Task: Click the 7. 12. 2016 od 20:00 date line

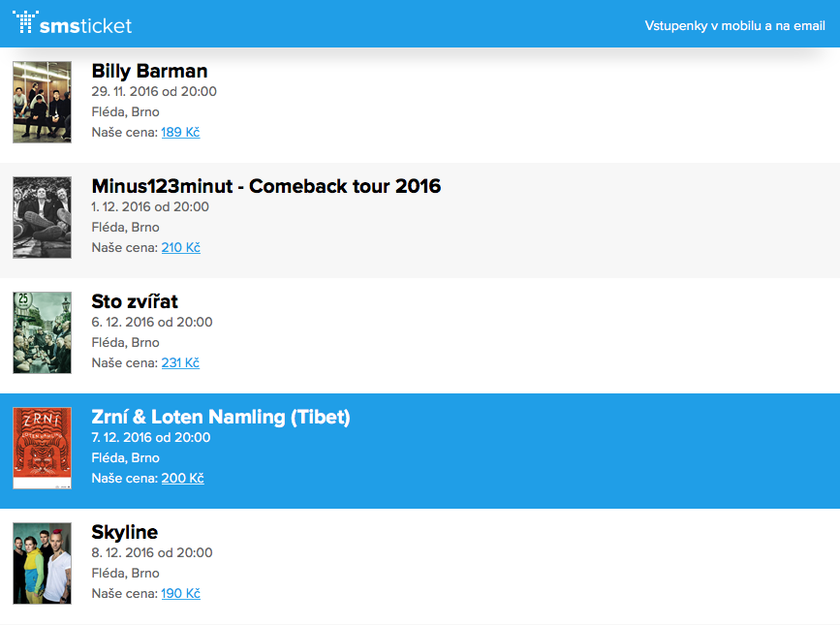Action: pos(150,437)
